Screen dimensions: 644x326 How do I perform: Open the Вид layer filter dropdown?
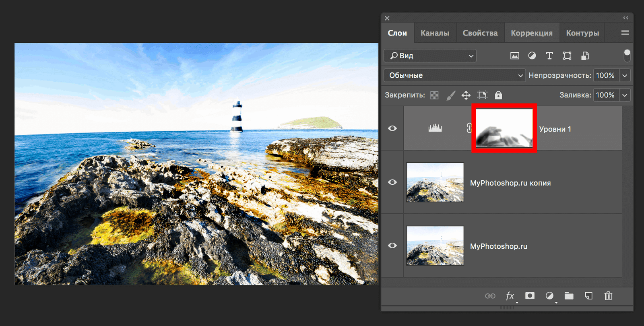[x=430, y=56]
